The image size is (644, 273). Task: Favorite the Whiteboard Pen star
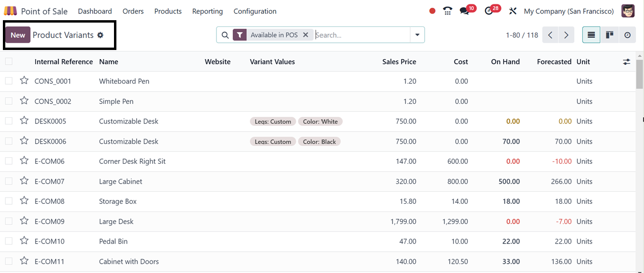(24, 81)
